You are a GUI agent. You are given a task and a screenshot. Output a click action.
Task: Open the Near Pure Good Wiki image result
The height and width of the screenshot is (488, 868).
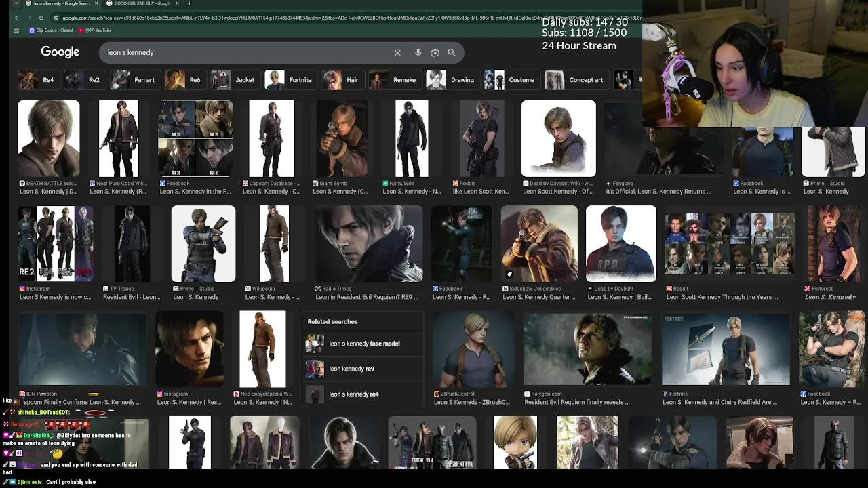pyautogui.click(x=119, y=138)
